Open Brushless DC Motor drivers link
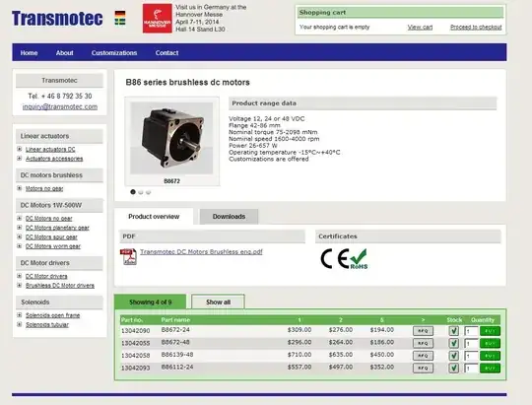Screen dimensions: 532x405 click(x=60, y=286)
